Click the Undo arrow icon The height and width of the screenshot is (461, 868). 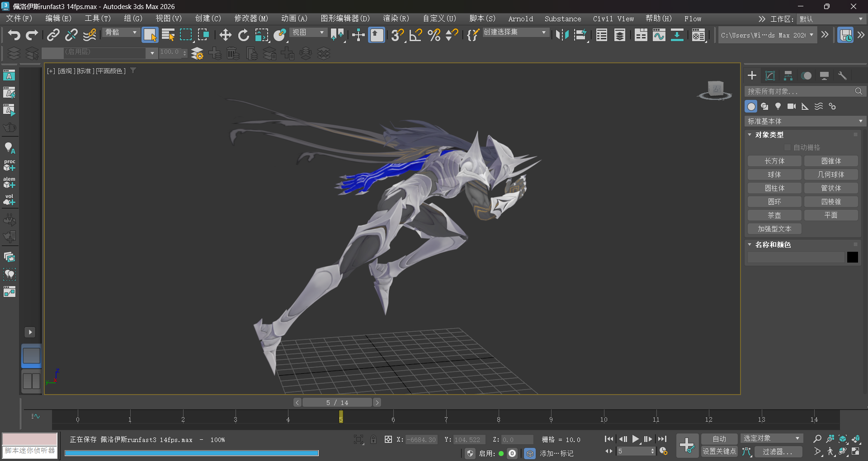[14, 35]
